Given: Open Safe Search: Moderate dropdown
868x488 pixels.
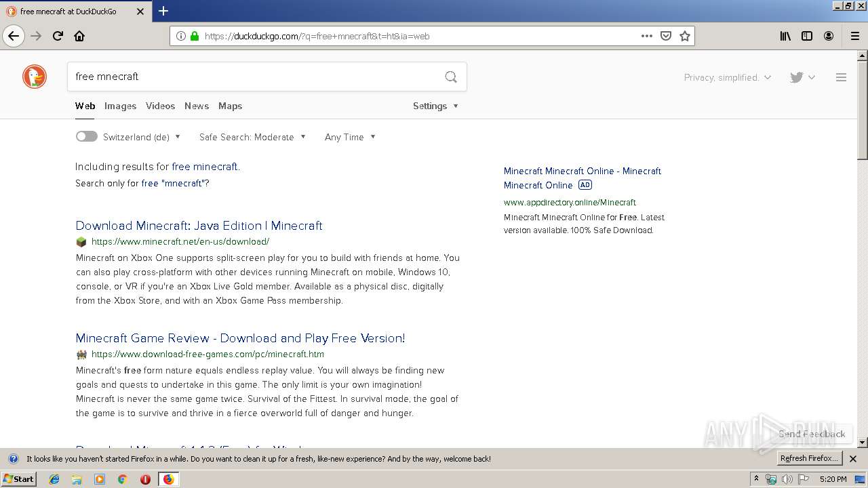Looking at the screenshot, I should pos(252,137).
